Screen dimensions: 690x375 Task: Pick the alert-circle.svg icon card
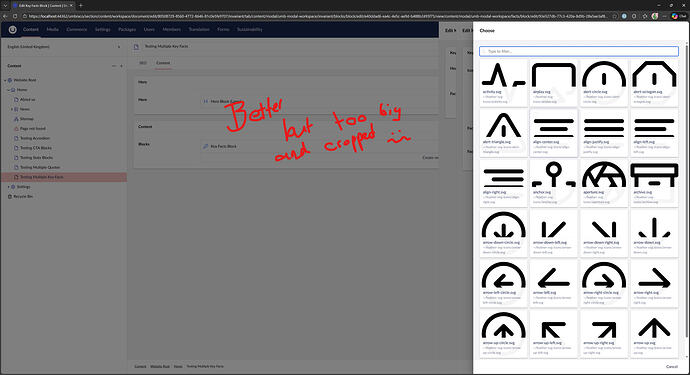click(604, 83)
